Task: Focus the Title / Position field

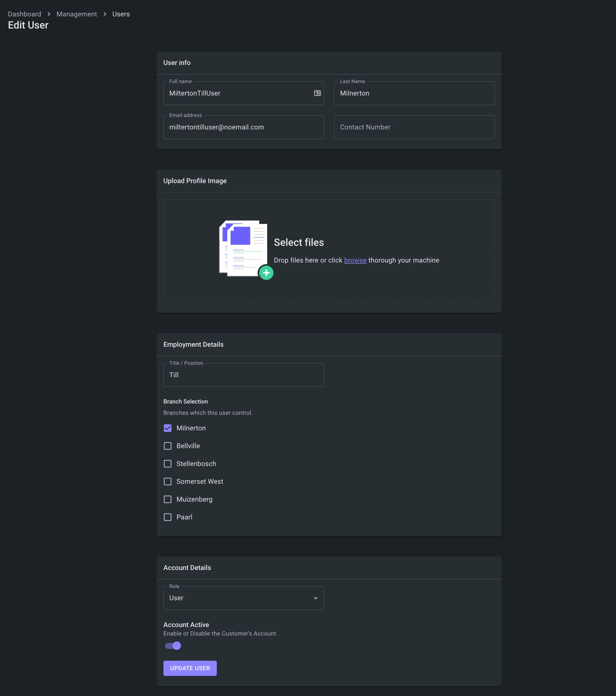Action: point(243,375)
